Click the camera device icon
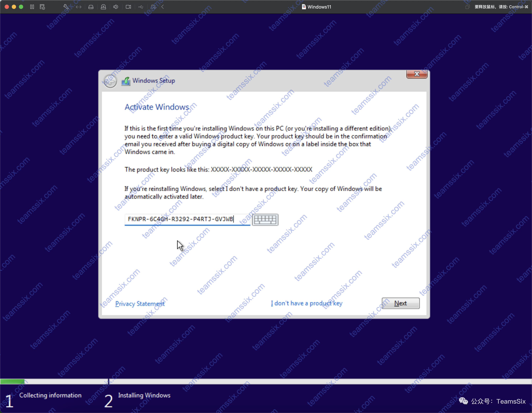The image size is (532, 413). [128, 7]
